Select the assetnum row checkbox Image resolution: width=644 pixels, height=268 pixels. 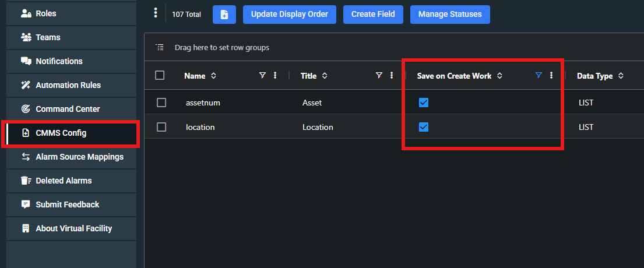161,103
